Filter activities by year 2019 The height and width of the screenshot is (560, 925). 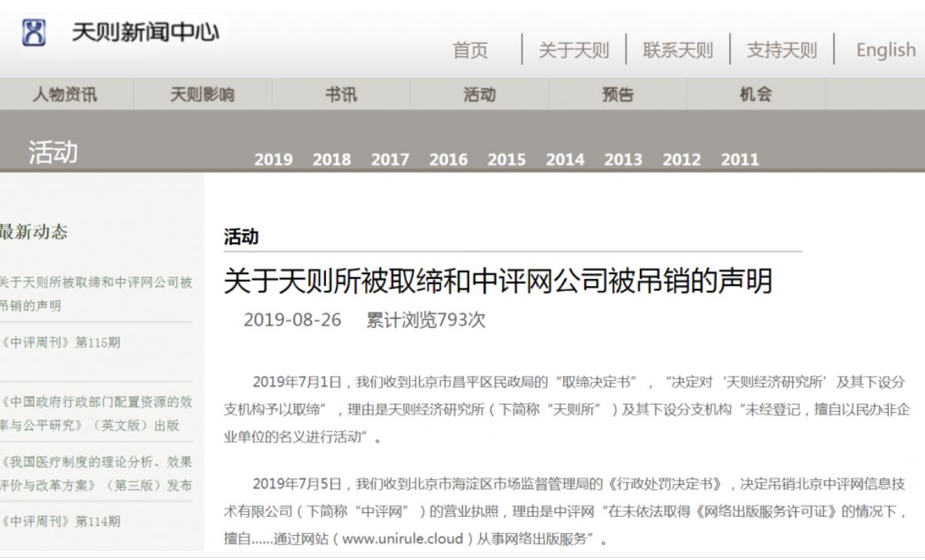click(x=273, y=160)
